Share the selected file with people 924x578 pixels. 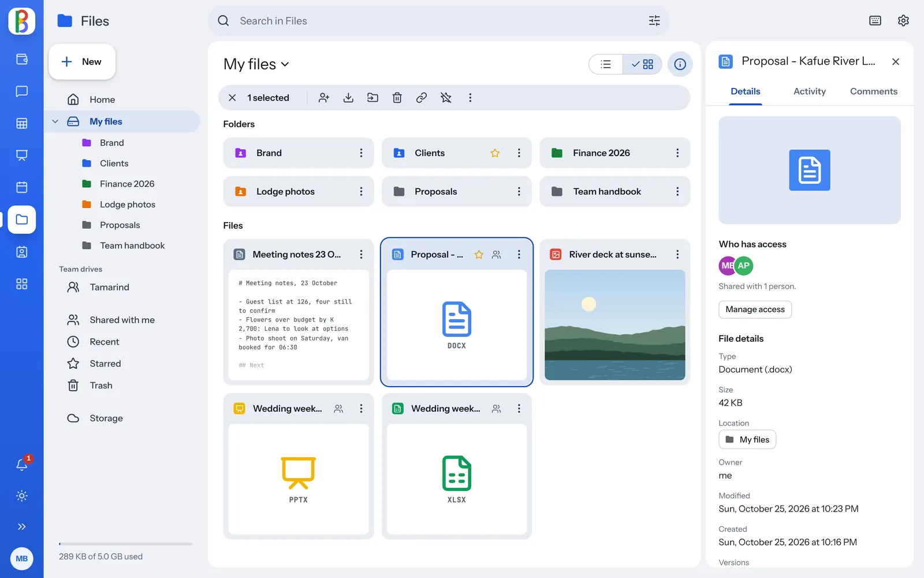324,98
